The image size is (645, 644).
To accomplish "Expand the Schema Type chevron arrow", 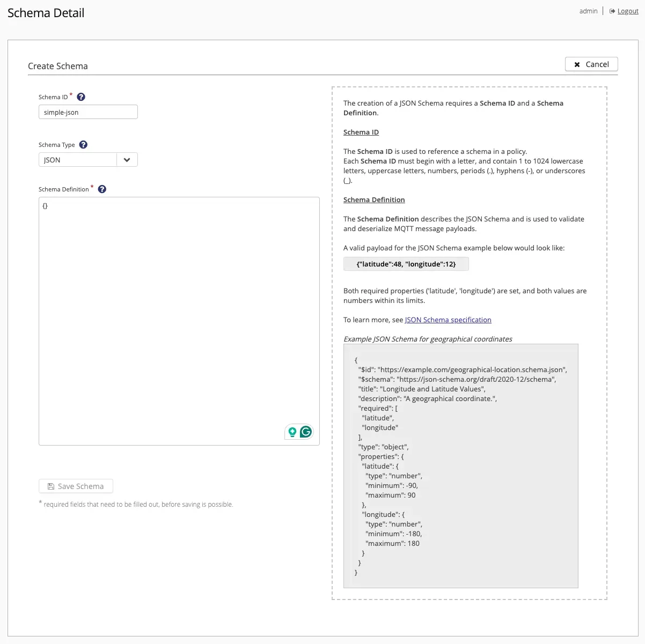I will (127, 160).
